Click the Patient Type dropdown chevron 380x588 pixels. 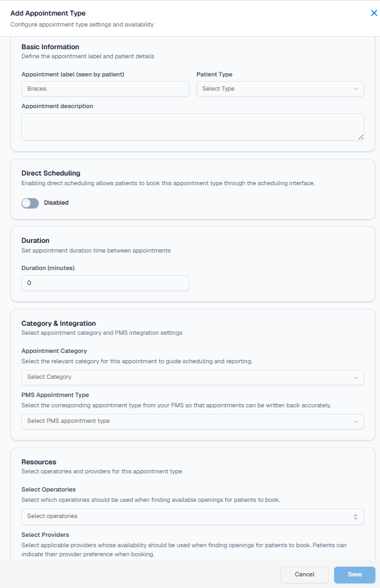click(x=356, y=89)
